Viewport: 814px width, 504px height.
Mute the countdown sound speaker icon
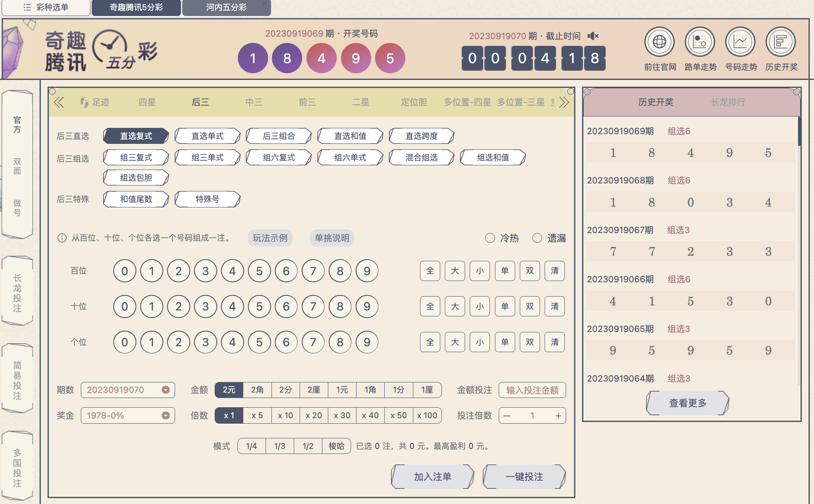(x=593, y=36)
